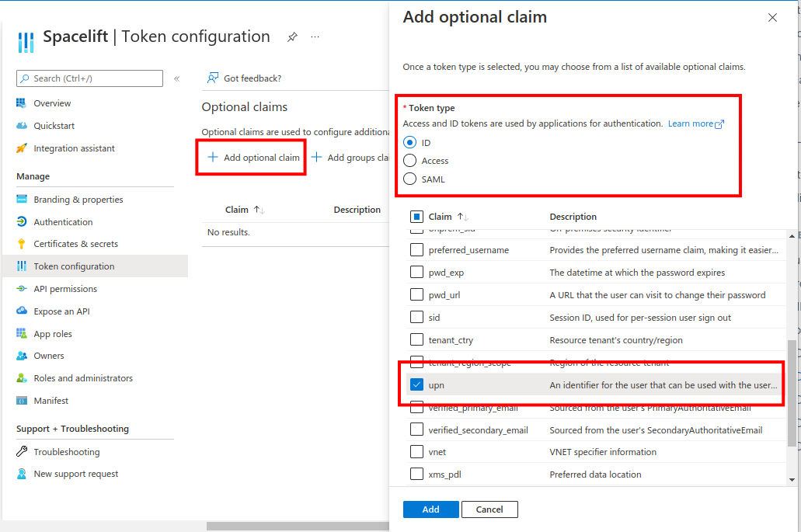Go to Branding & properties

(x=78, y=200)
